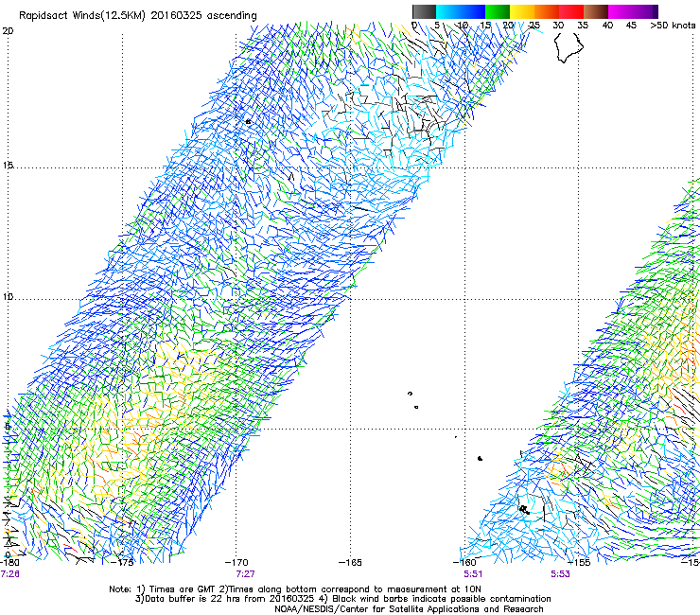Click the green 15-20 knot legend segment
This screenshot has width=700, height=615.
tap(498, 11)
